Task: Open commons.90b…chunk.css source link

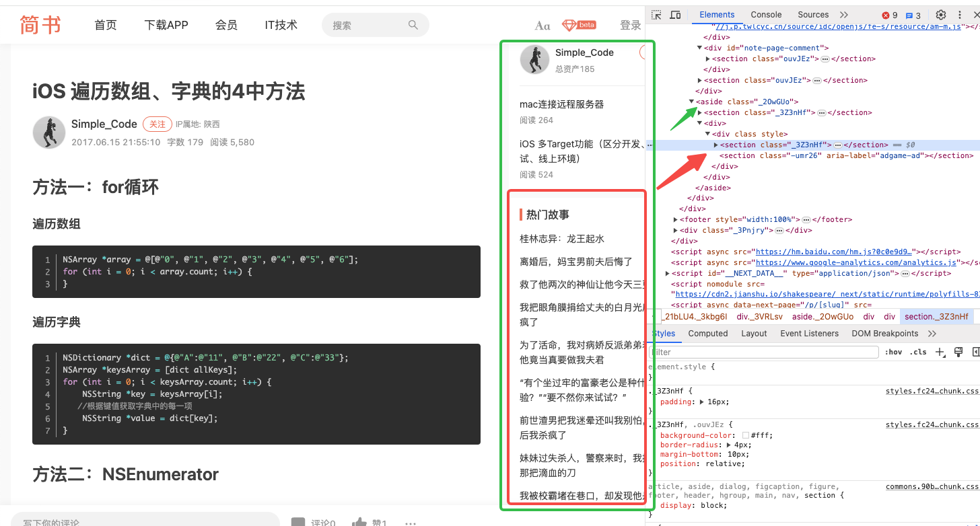Action: pyautogui.click(x=933, y=486)
